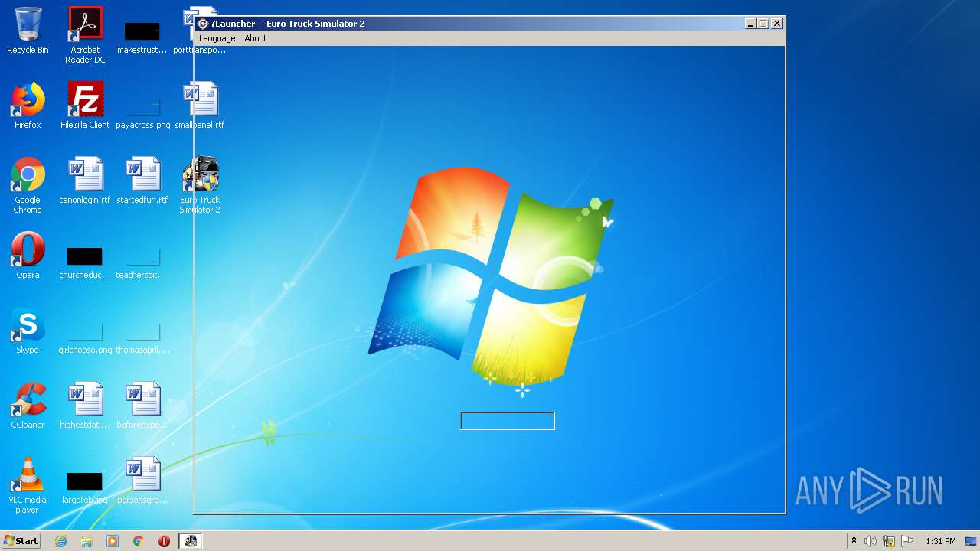Close the 7Launcher window

tap(777, 24)
